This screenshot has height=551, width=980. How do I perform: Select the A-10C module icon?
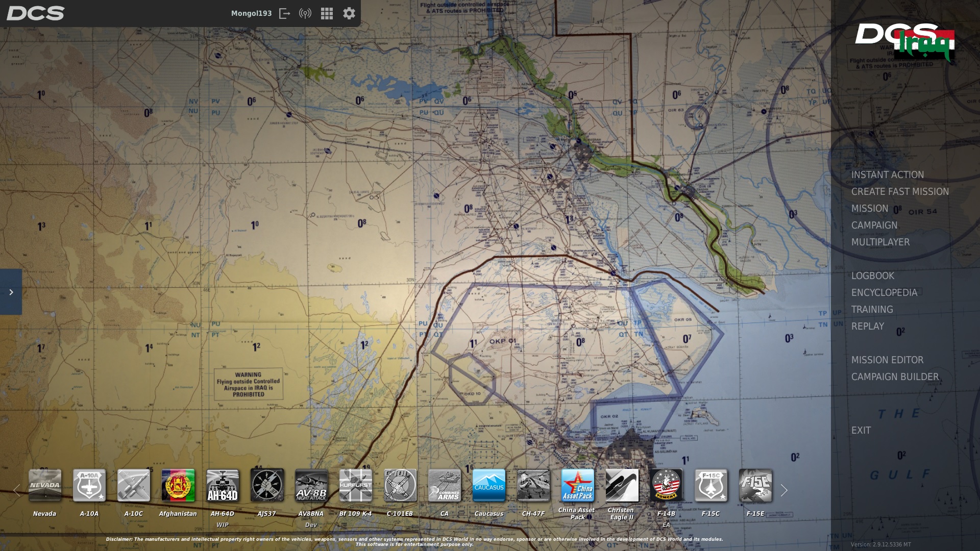point(133,486)
